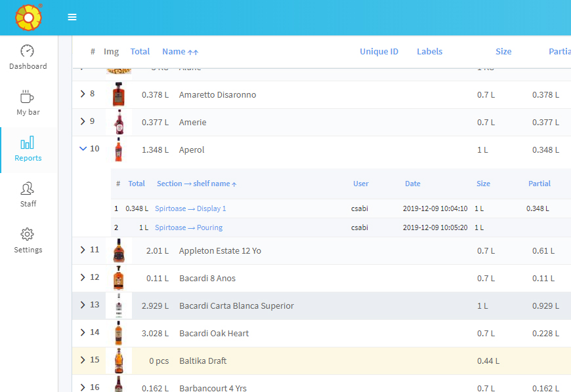The image size is (571, 392).
Task: Click Aperol bottle thumbnail
Action: 119,149
